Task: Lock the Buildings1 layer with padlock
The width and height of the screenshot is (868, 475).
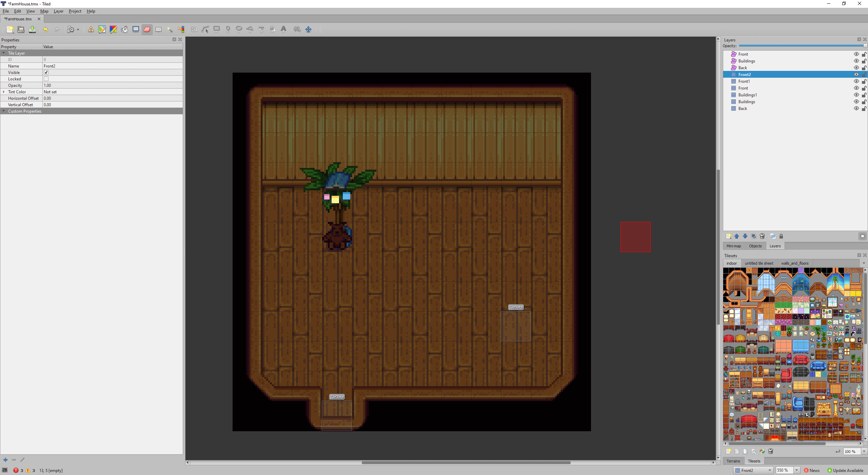Action: [x=864, y=95]
